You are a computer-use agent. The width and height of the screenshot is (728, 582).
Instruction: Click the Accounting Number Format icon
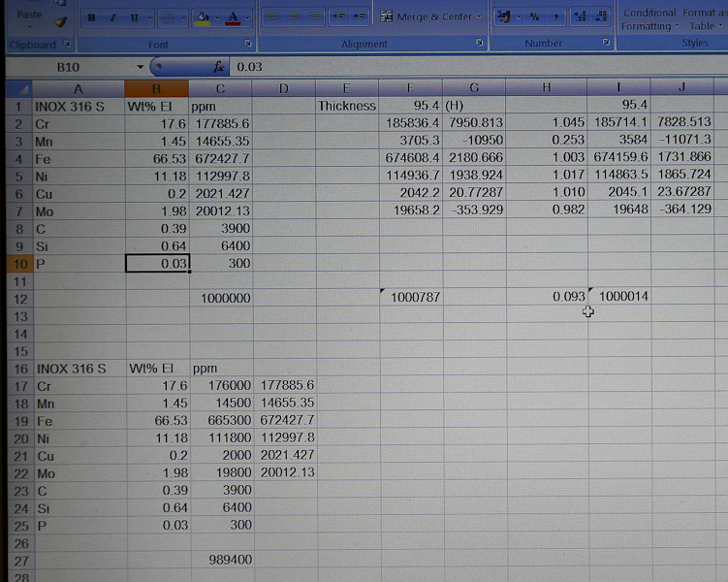click(503, 17)
